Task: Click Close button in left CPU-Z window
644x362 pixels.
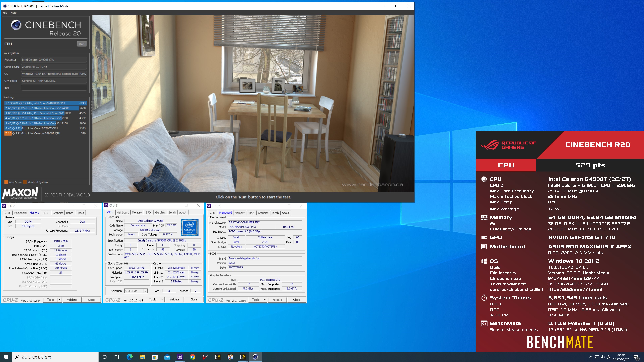Action: (91, 300)
